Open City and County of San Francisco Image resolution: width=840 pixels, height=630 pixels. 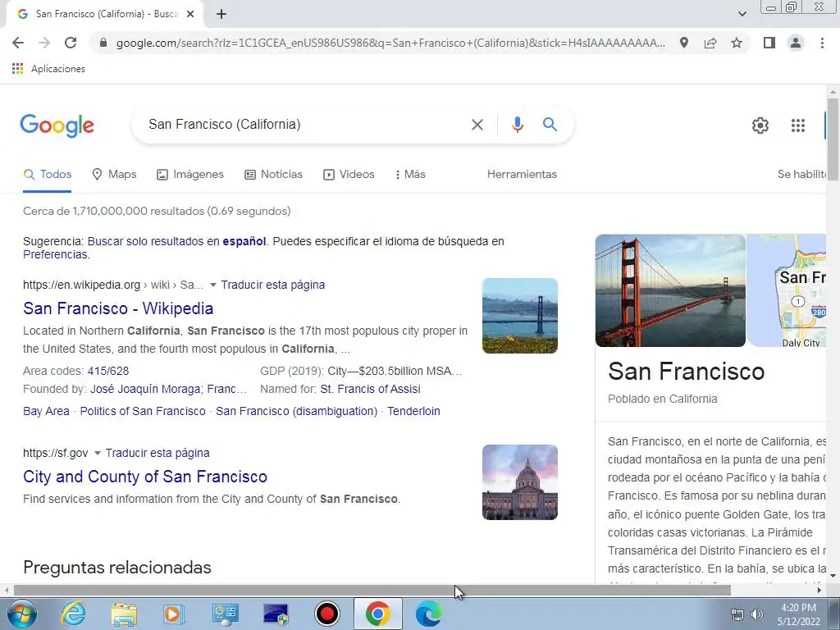(145, 477)
